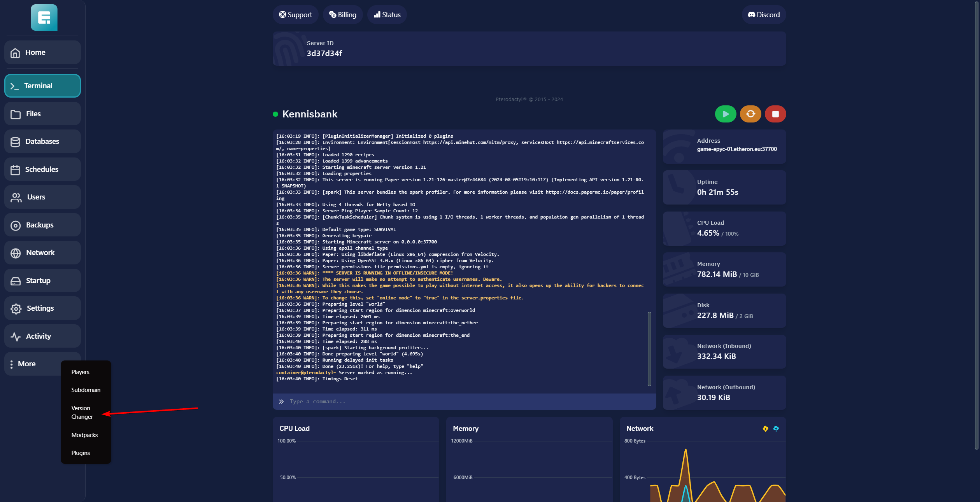The height and width of the screenshot is (502, 980).
Task: Open the Files section
Action: coord(42,114)
